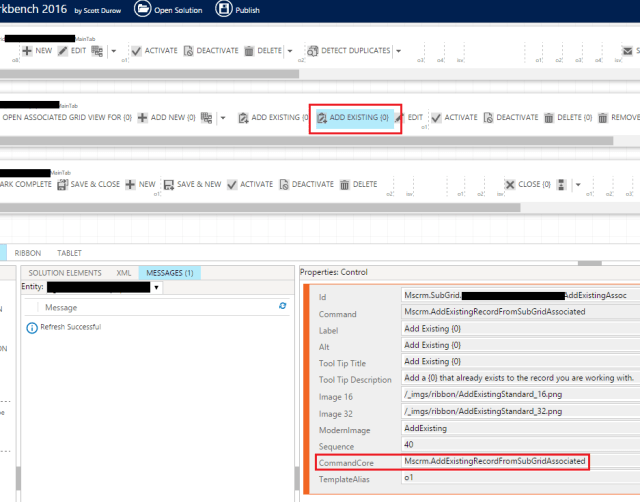This screenshot has width=640, height=502.
Task: Click the refresh icon in Message header
Action: pos(282,307)
